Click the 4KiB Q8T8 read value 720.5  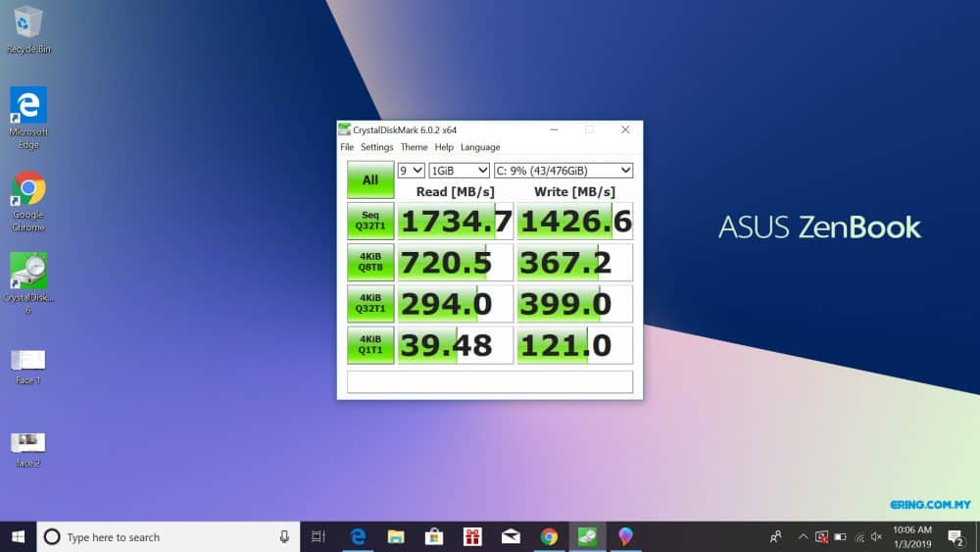pos(455,263)
